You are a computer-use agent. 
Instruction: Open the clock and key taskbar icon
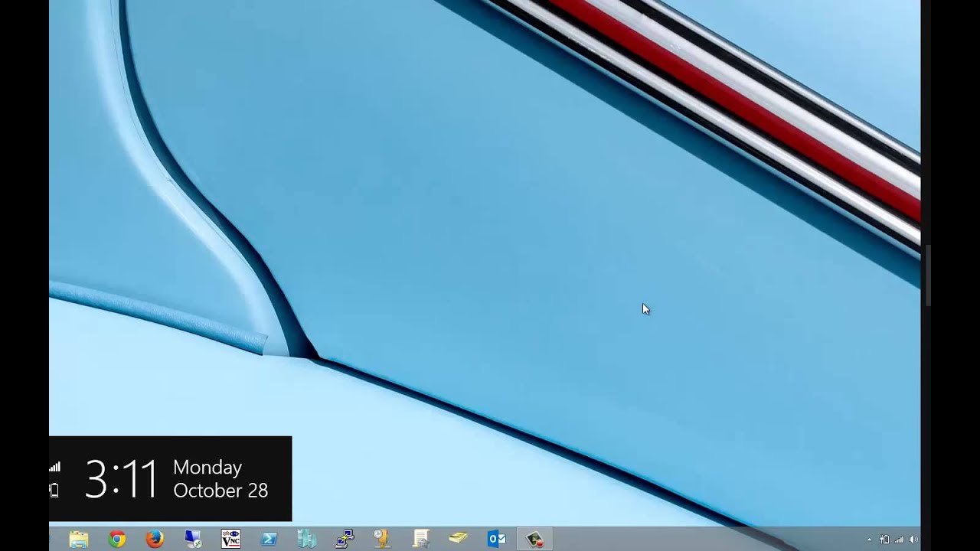(x=383, y=539)
